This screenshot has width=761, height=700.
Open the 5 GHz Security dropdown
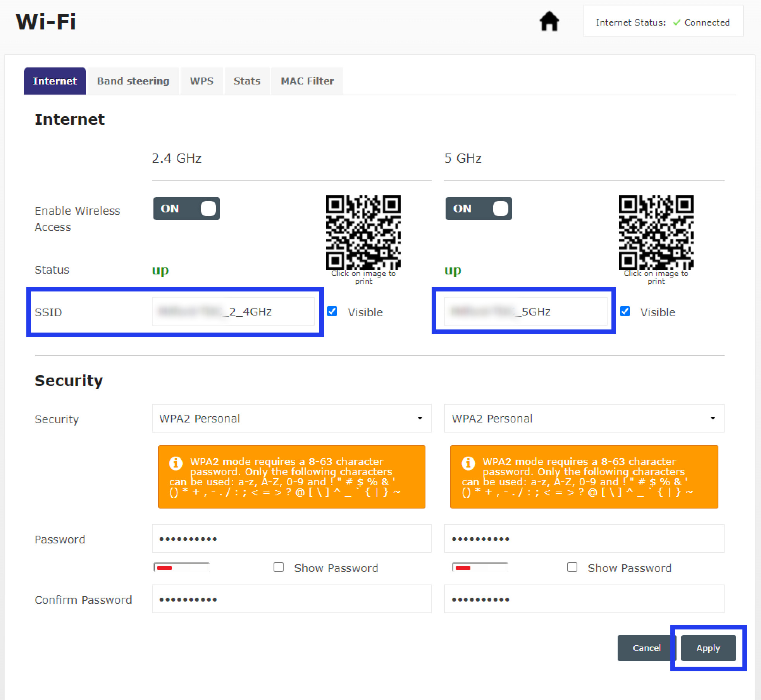pos(584,418)
